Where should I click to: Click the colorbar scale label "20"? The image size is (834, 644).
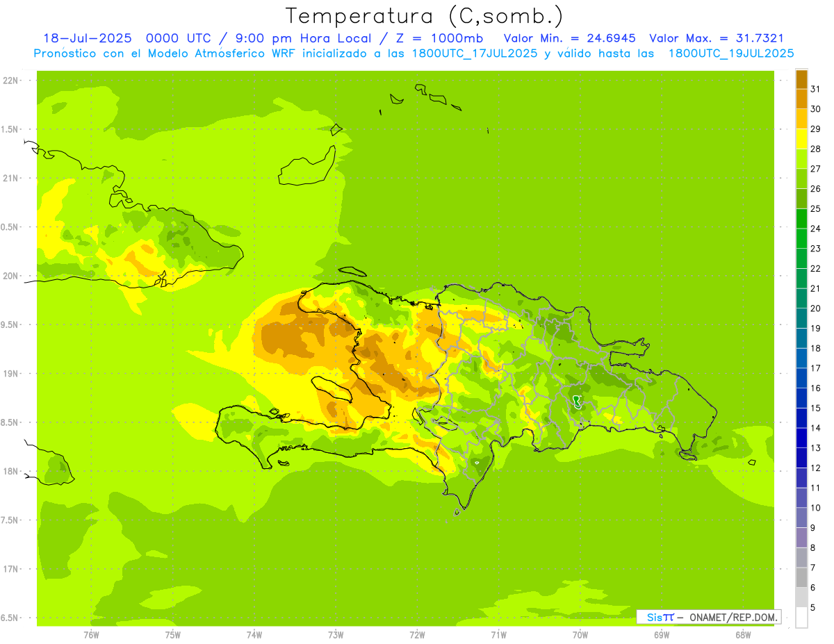[816, 308]
